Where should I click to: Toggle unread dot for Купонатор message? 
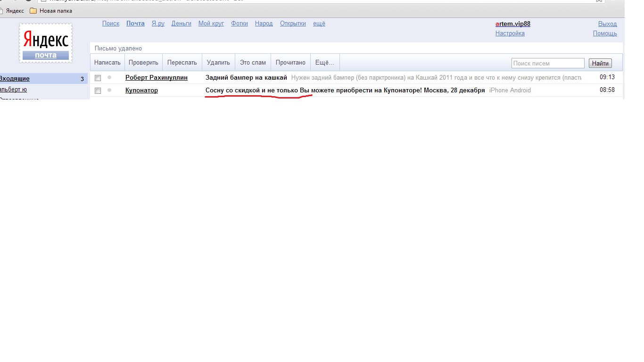109,90
